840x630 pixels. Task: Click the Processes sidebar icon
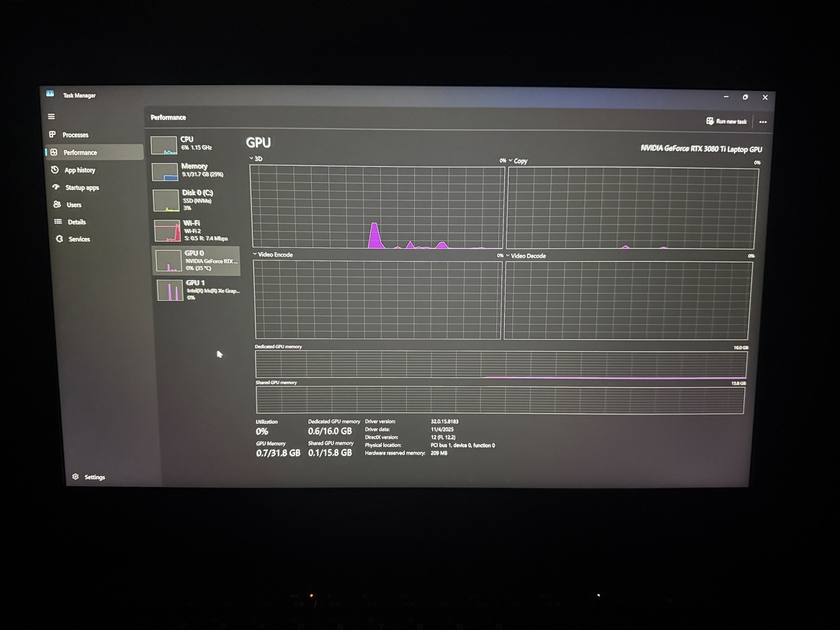(x=52, y=134)
